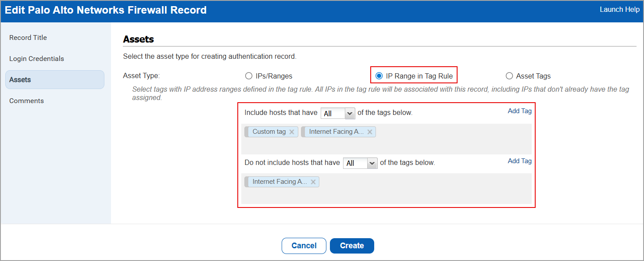
Task: Select the Asset Tags radio button
Action: pyautogui.click(x=509, y=75)
